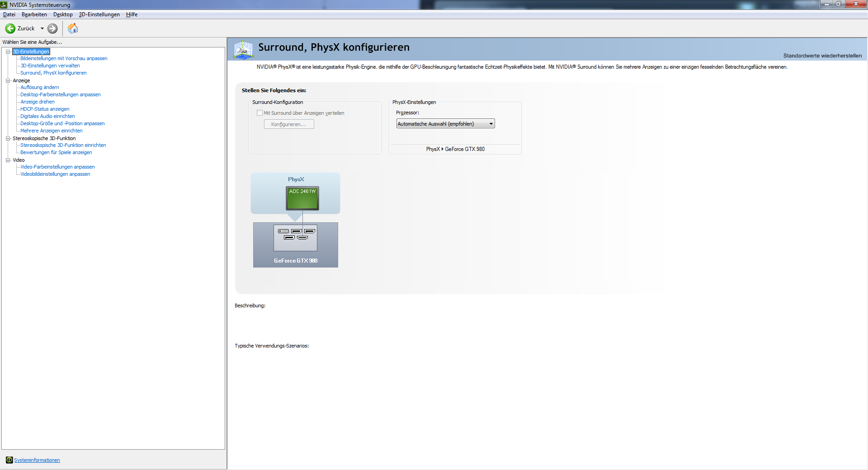The width and height of the screenshot is (868, 470).
Task: Select the AOC 2461W monitor thumbnail
Action: click(302, 198)
